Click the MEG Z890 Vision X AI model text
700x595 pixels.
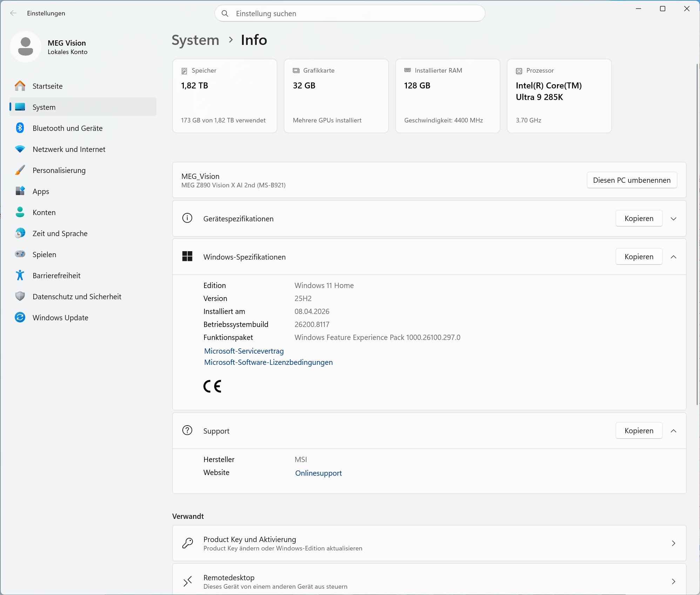tap(233, 185)
